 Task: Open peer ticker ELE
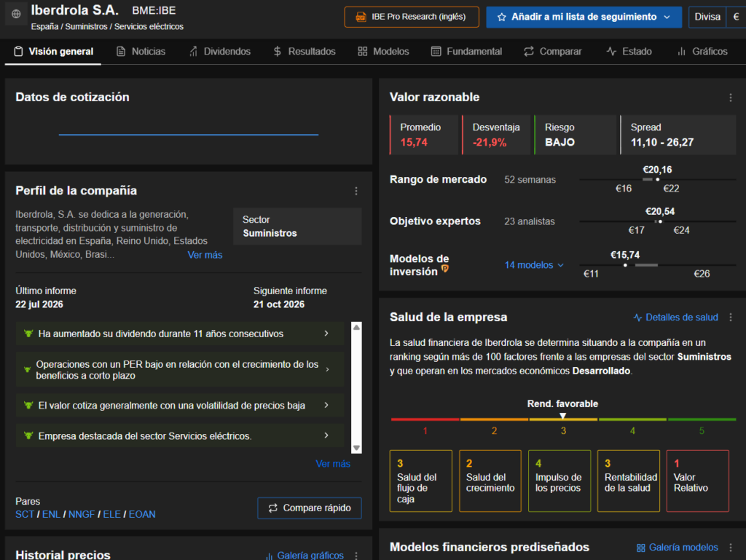pyautogui.click(x=111, y=514)
